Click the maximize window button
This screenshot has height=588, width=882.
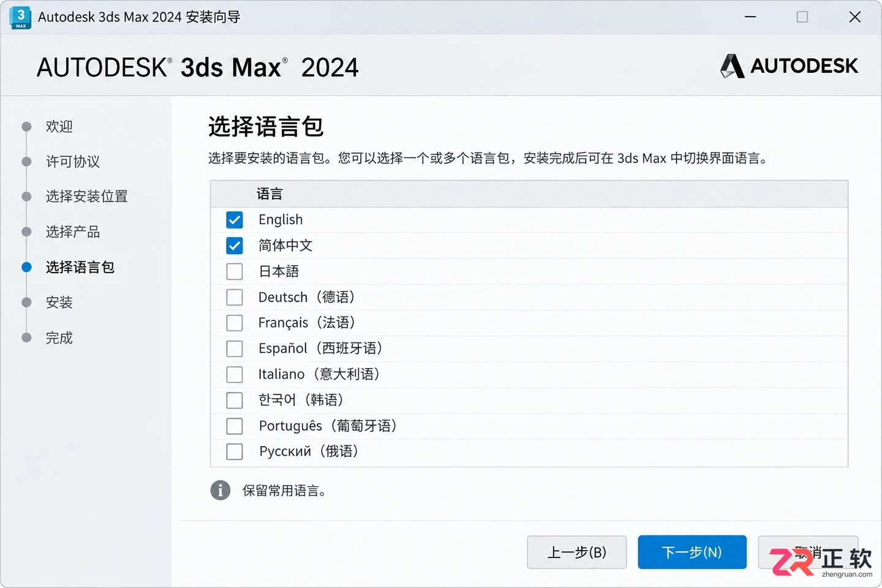point(802,17)
